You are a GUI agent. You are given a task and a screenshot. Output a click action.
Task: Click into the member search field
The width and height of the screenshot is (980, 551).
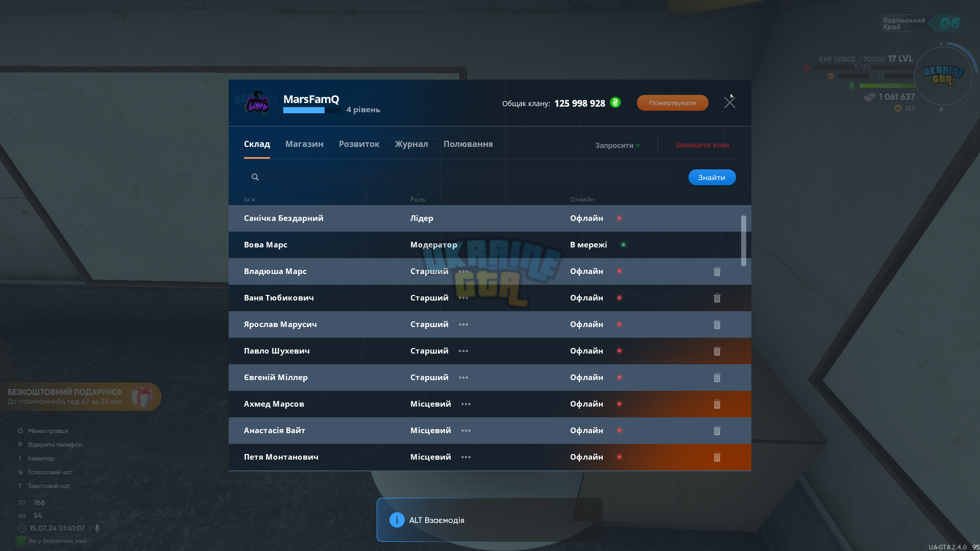470,177
